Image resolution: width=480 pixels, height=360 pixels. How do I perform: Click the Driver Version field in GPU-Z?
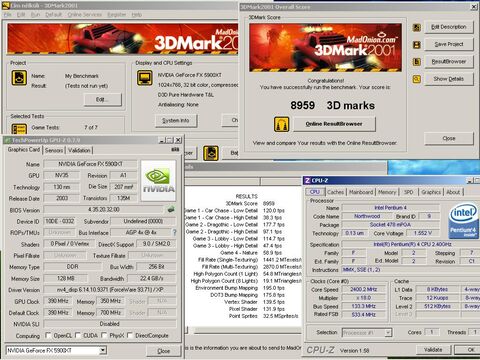110,290
